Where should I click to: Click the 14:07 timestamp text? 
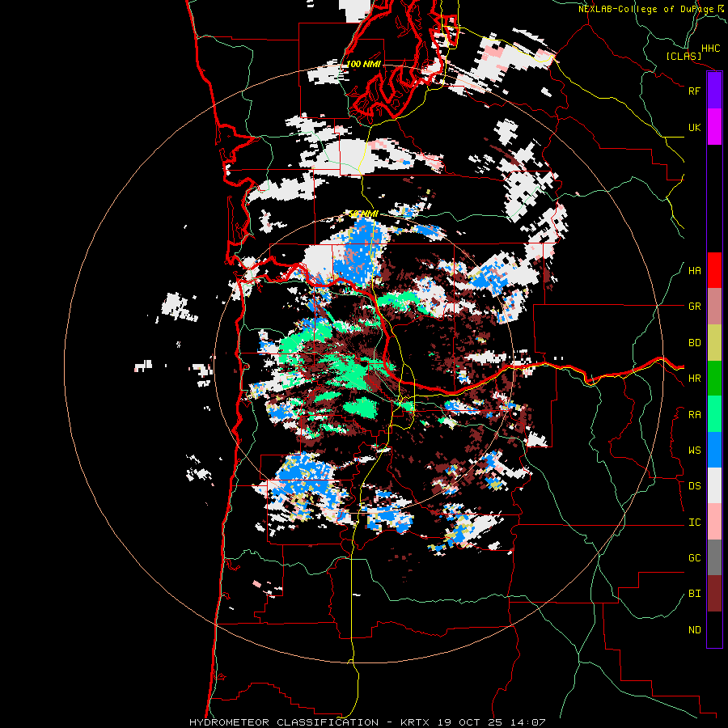point(527,722)
